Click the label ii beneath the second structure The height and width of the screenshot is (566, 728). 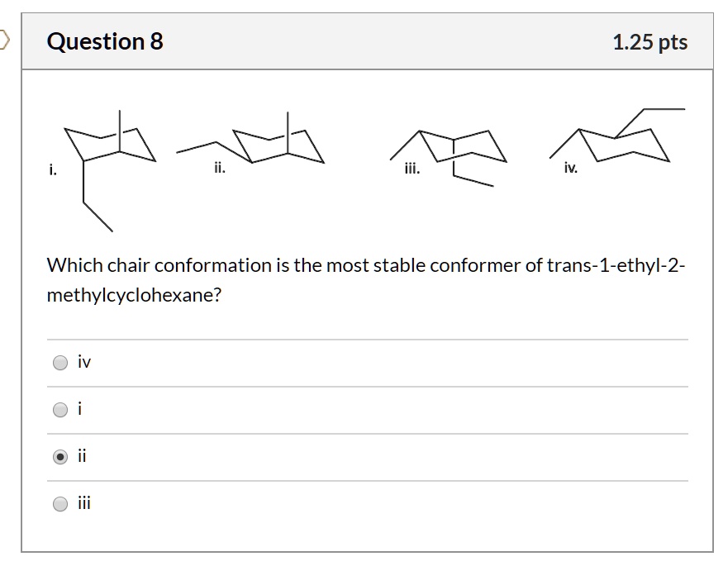(218, 168)
